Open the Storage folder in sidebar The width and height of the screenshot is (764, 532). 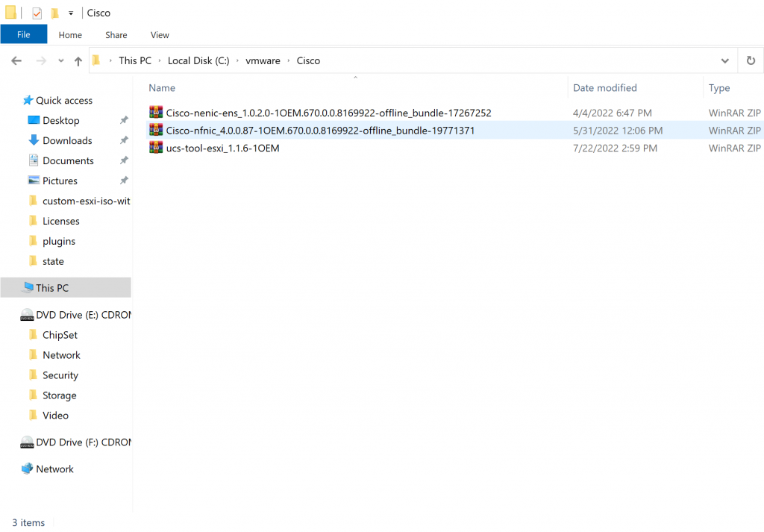[59, 395]
